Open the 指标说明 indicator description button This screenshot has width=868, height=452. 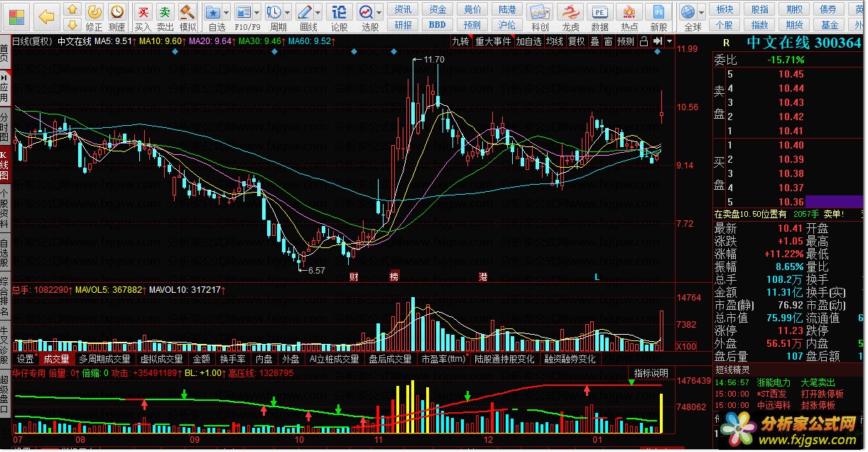coord(651,372)
